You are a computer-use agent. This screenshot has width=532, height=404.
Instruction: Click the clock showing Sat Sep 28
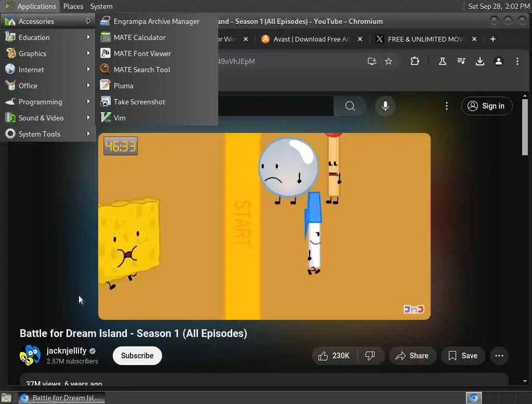(498, 6)
